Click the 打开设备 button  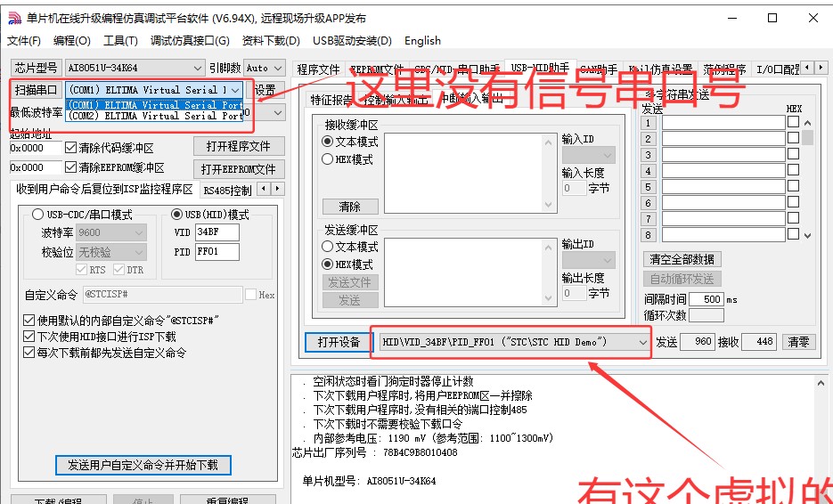pos(339,343)
